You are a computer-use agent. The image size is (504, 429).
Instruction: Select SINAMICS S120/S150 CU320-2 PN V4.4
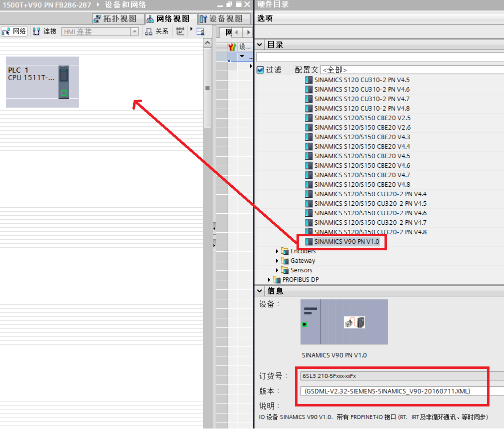coord(370,194)
